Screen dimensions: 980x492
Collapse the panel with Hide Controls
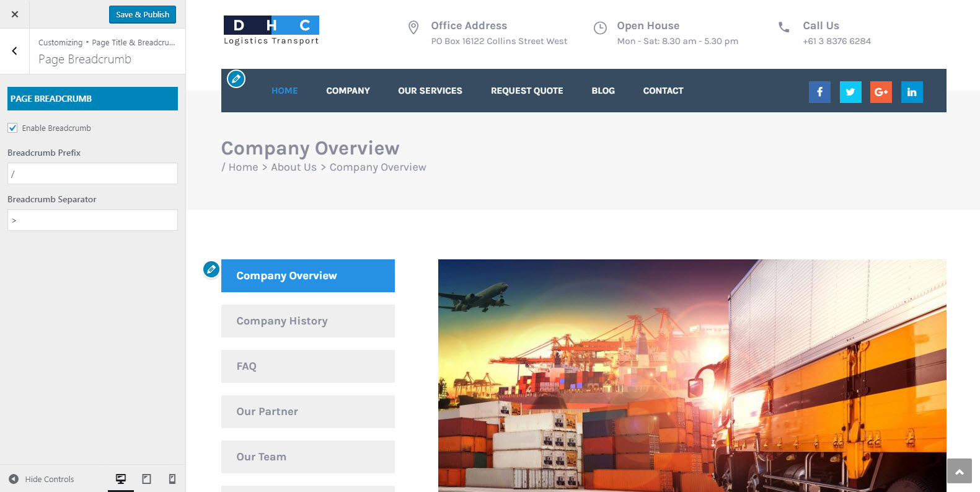point(42,479)
